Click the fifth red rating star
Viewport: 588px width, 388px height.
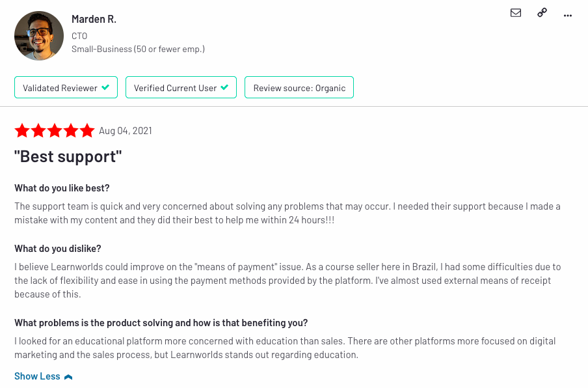pyautogui.click(x=87, y=131)
